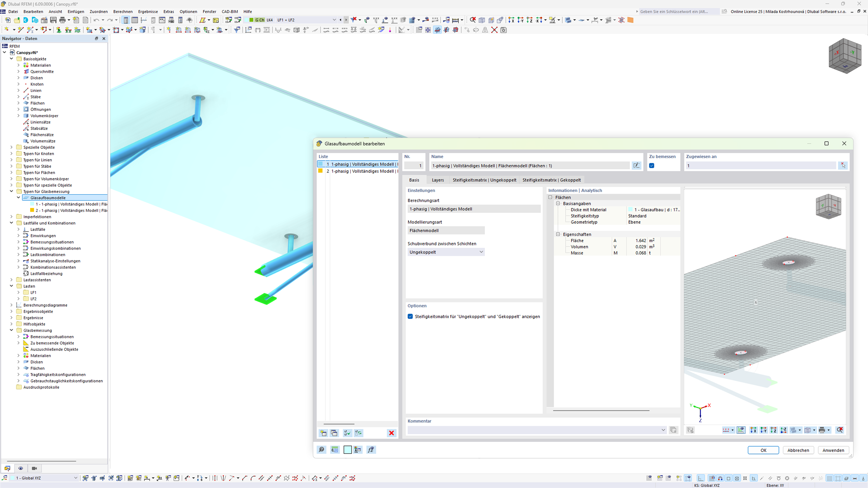
Task: Open the Schubverbund zwischen Schichten dropdown
Action: (482, 252)
